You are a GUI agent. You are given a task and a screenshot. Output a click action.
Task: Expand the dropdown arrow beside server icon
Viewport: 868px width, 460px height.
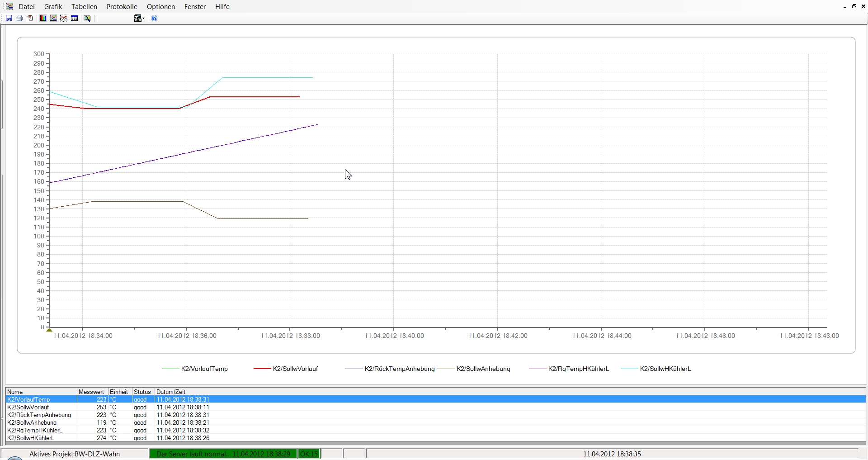pos(143,18)
